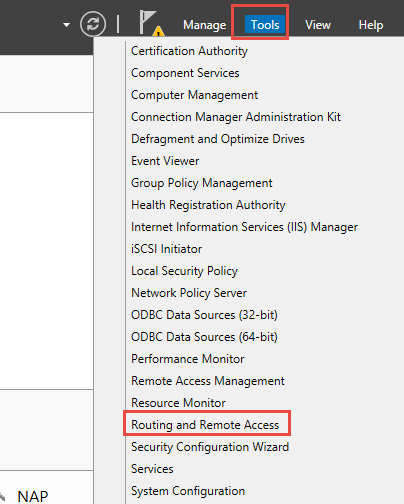The height and width of the screenshot is (504, 404).
Task: Click the refresh icon in header
Action: pos(93,24)
